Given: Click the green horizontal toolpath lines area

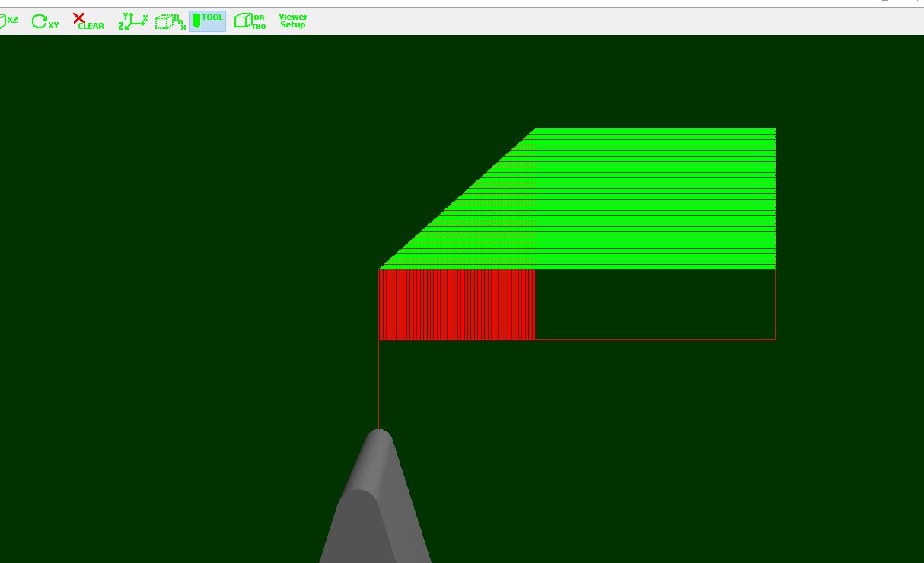Looking at the screenshot, I should pos(655,198).
